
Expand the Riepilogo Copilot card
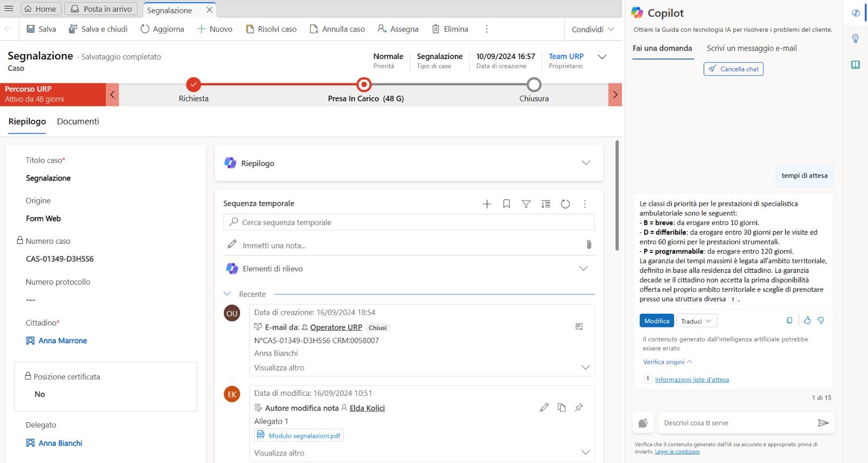(585, 163)
